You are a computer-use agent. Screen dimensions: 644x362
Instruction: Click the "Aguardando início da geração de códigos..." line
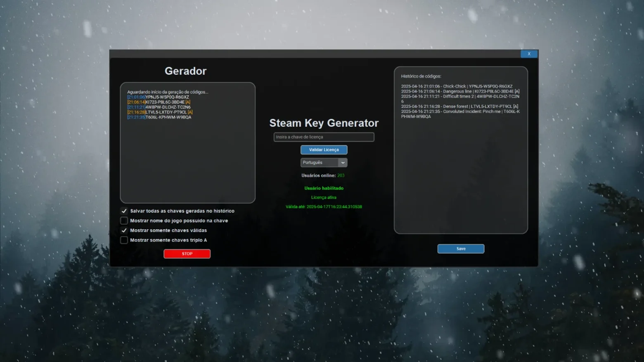click(x=168, y=92)
